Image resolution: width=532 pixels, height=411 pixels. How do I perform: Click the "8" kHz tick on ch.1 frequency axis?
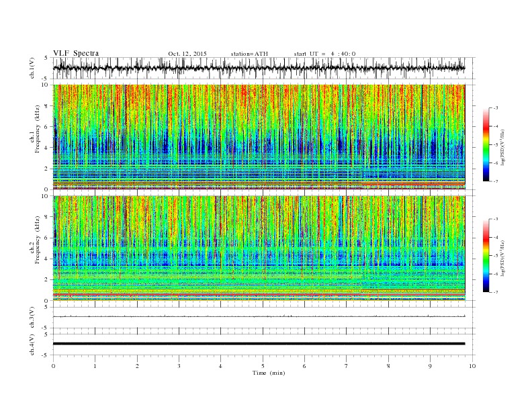click(47, 106)
